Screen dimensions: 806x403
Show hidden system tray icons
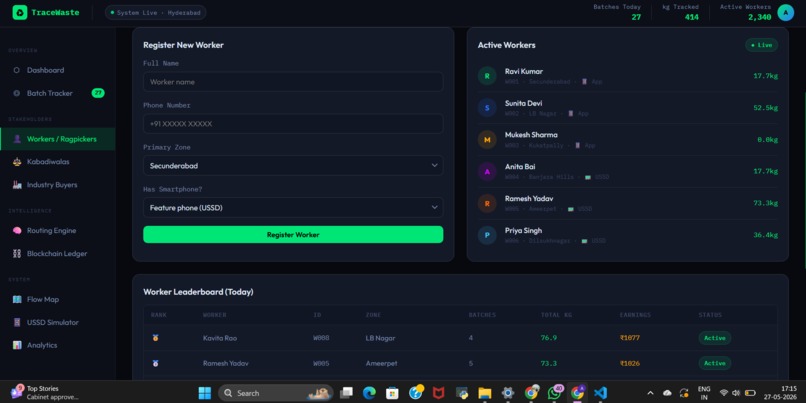tap(650, 393)
